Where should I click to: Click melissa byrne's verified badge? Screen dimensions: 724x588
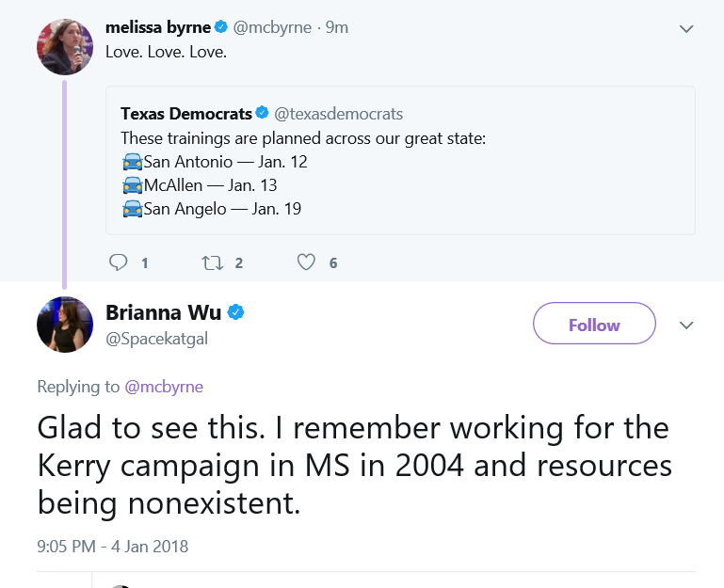click(x=221, y=27)
